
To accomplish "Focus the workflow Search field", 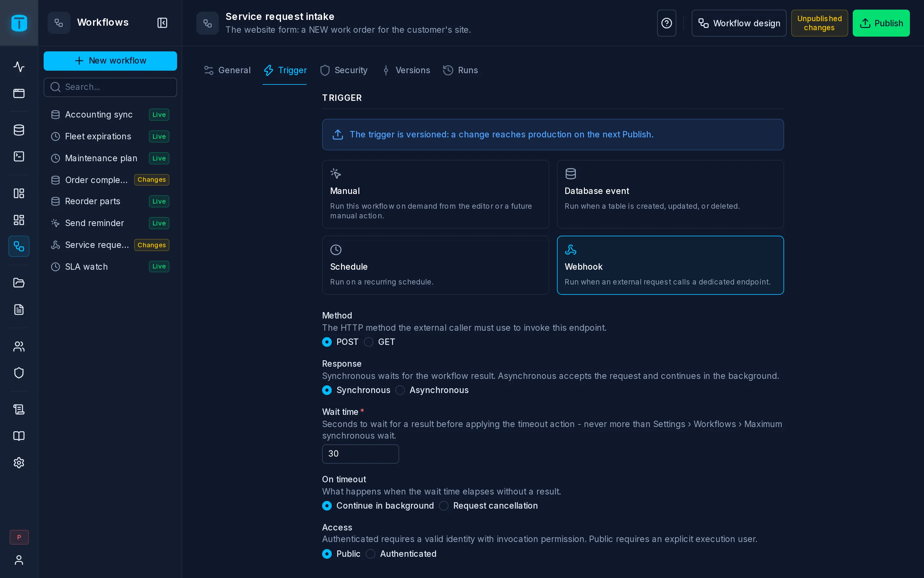I will (110, 87).
